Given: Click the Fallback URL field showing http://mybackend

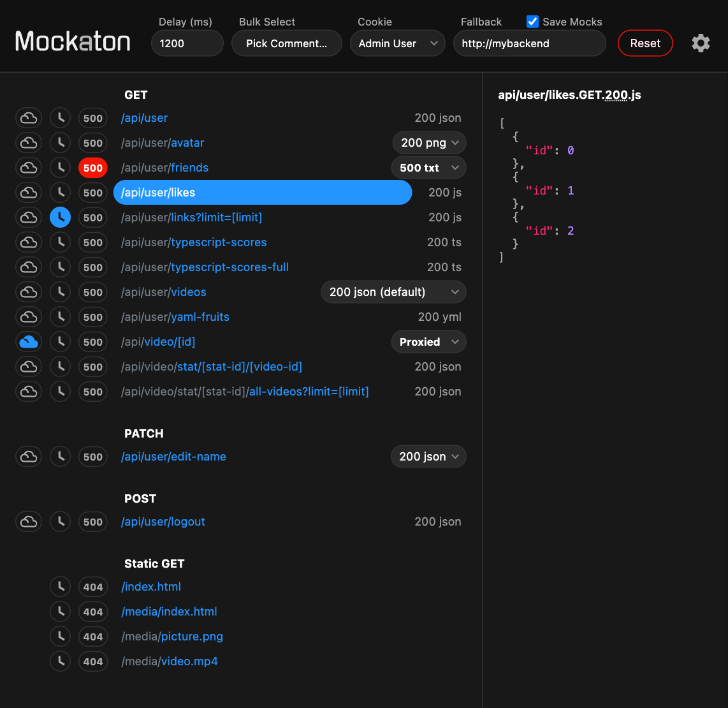Looking at the screenshot, I should (529, 43).
